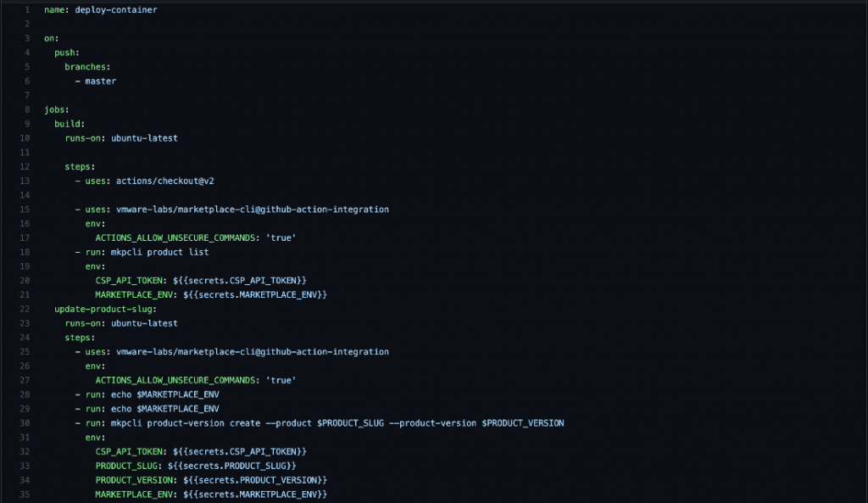Click line number 21 in the gutter

25,294
